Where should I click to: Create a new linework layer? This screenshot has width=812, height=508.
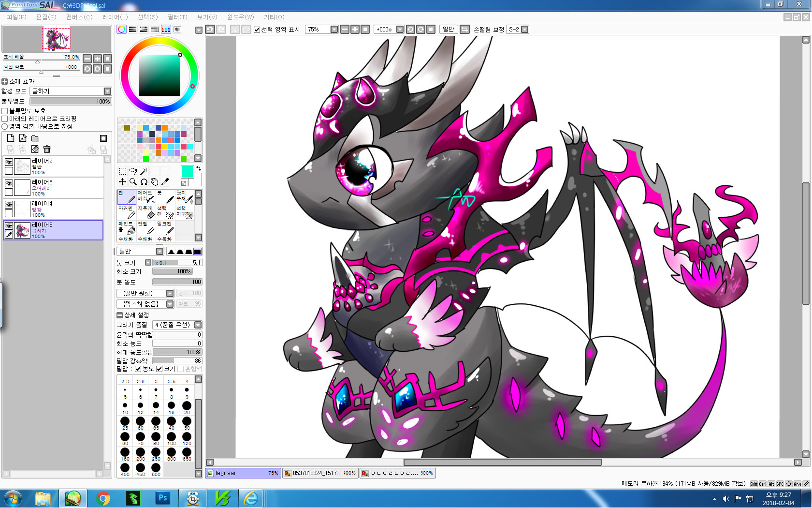click(x=23, y=138)
